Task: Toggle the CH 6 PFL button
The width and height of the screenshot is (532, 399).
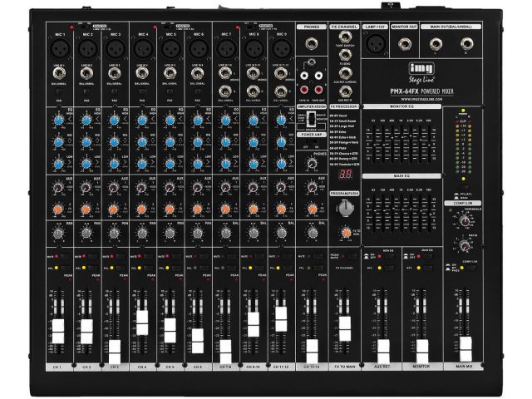Action: 204,268
